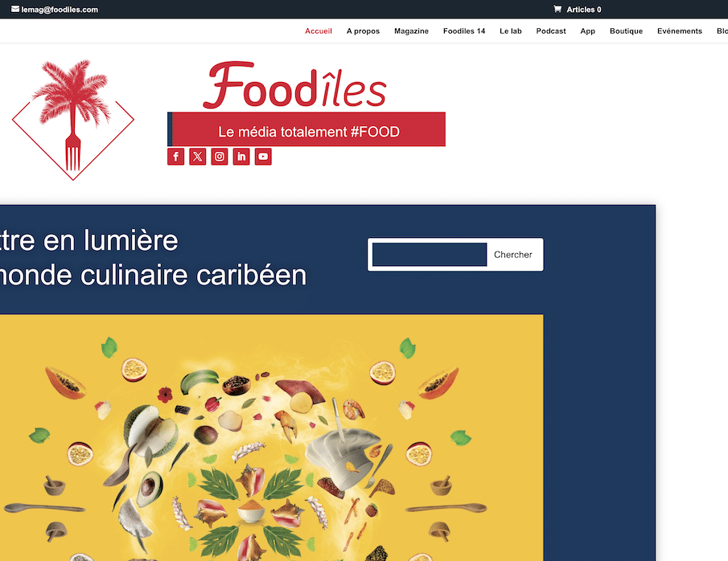
Task: Click the envelope email icon
Action: coord(15,9)
